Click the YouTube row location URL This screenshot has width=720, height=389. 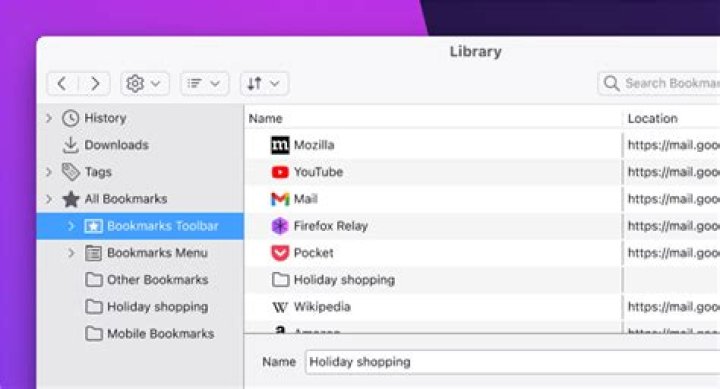(x=674, y=172)
